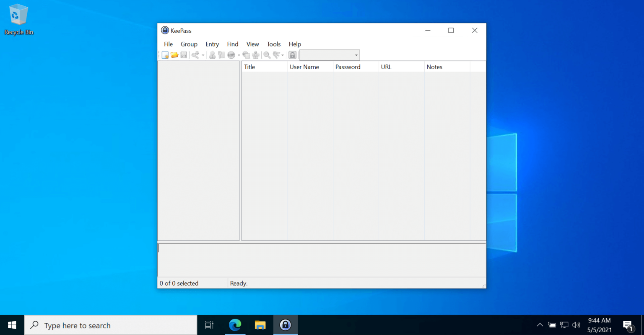This screenshot has height=335, width=644.
Task: Click the Windows taskbar search box
Action: pos(111,325)
